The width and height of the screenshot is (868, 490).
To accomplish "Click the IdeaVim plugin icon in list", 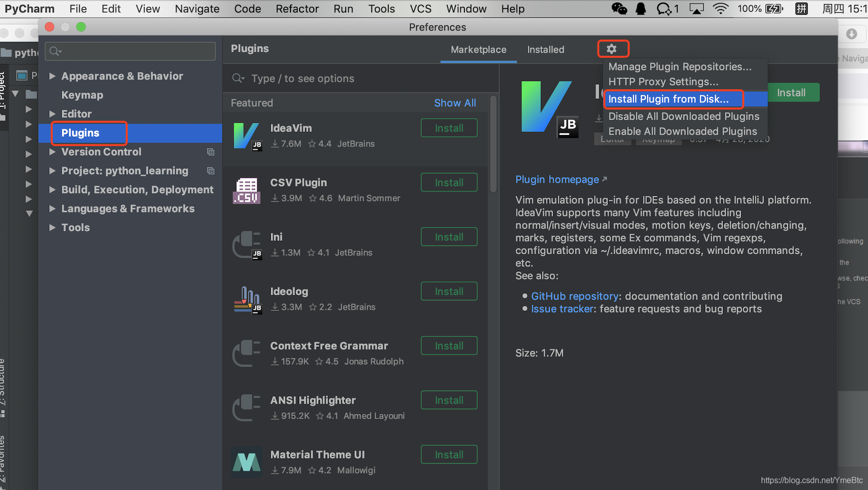I will (247, 135).
